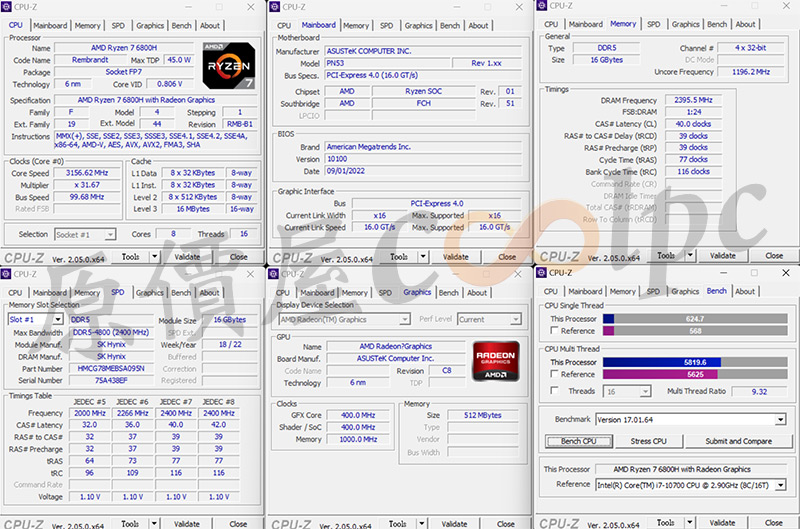Open the AMD Radeon(TM) Graphics device dropdown

[405, 319]
